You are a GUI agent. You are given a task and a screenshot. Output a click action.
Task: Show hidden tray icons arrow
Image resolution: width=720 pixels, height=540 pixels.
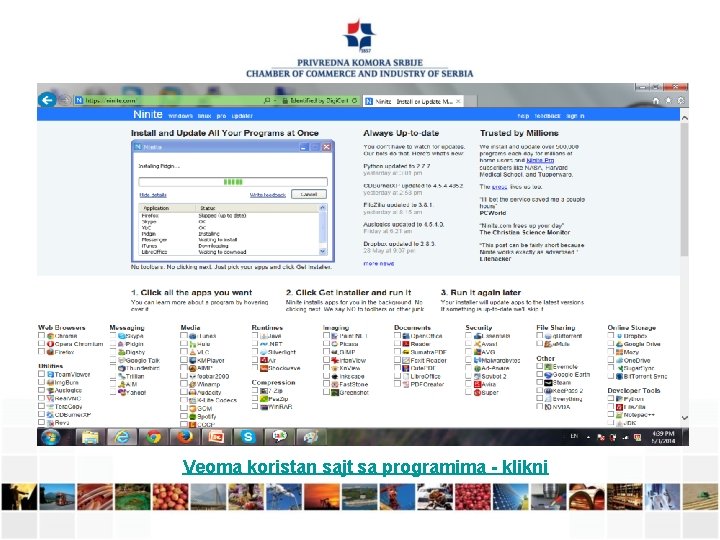coord(588,437)
